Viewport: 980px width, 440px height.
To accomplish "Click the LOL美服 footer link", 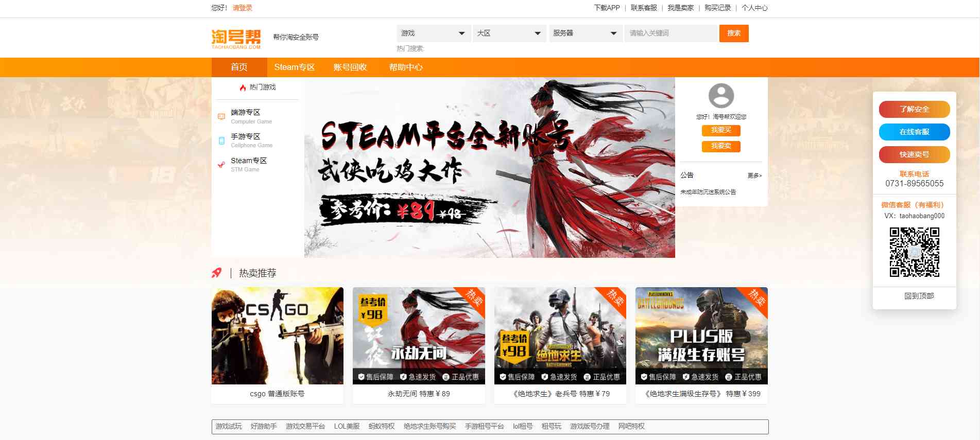I will [347, 426].
